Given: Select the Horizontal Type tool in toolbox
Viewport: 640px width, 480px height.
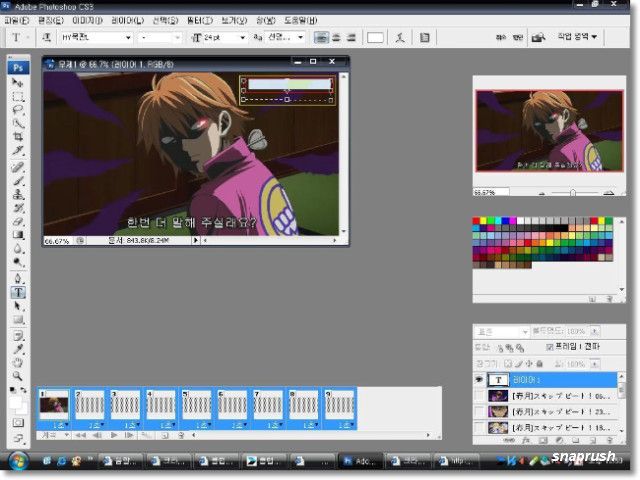Looking at the screenshot, I should click(18, 292).
